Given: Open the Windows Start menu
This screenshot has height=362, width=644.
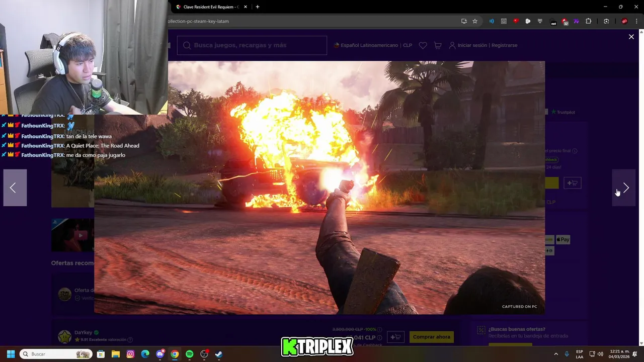Looking at the screenshot, I should 11,354.
